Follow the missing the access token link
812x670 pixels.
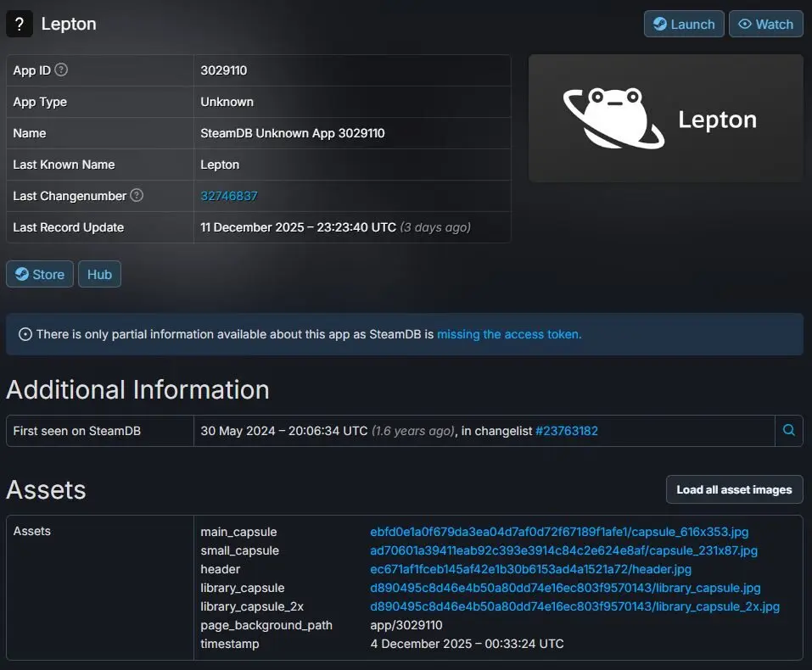[509, 334]
